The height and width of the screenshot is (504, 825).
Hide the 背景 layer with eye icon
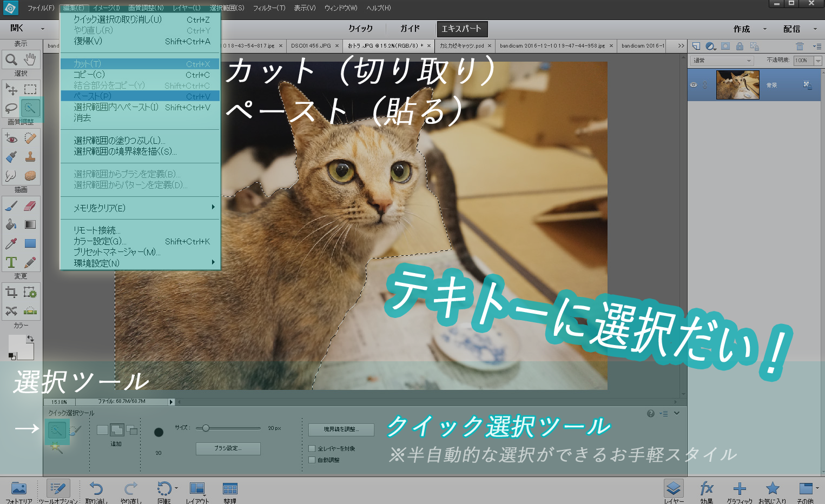[x=694, y=85]
